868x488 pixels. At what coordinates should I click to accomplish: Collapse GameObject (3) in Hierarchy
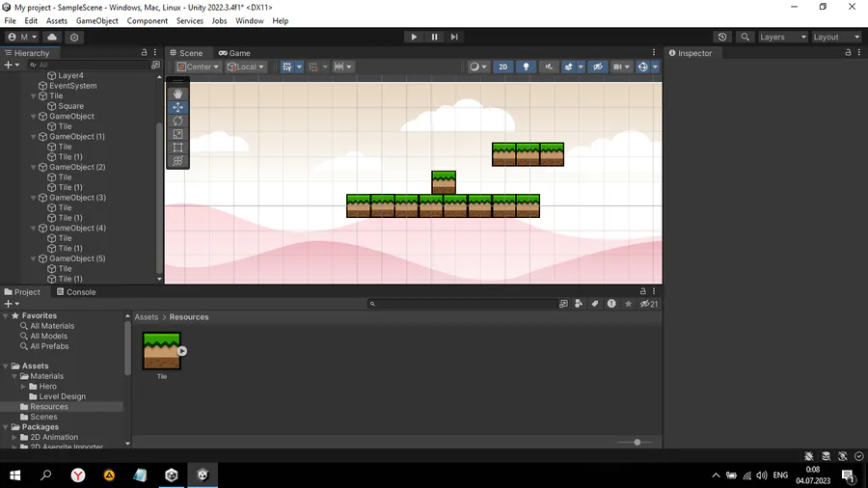click(33, 198)
